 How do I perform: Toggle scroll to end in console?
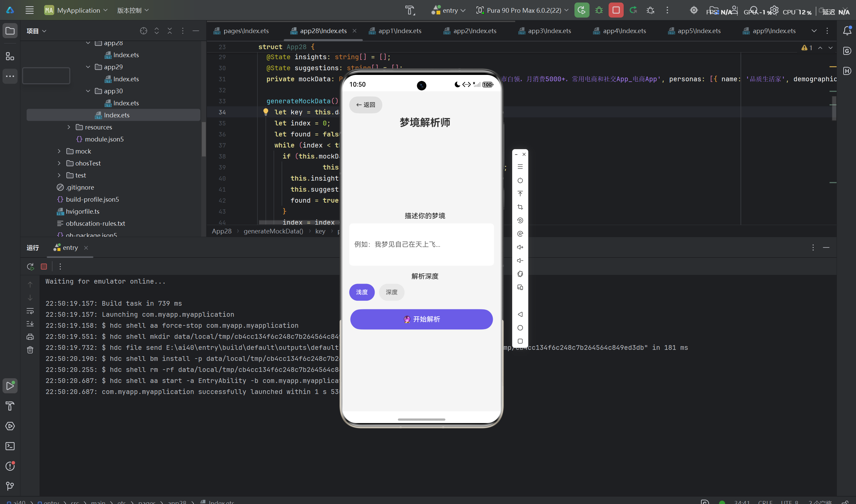click(x=30, y=324)
